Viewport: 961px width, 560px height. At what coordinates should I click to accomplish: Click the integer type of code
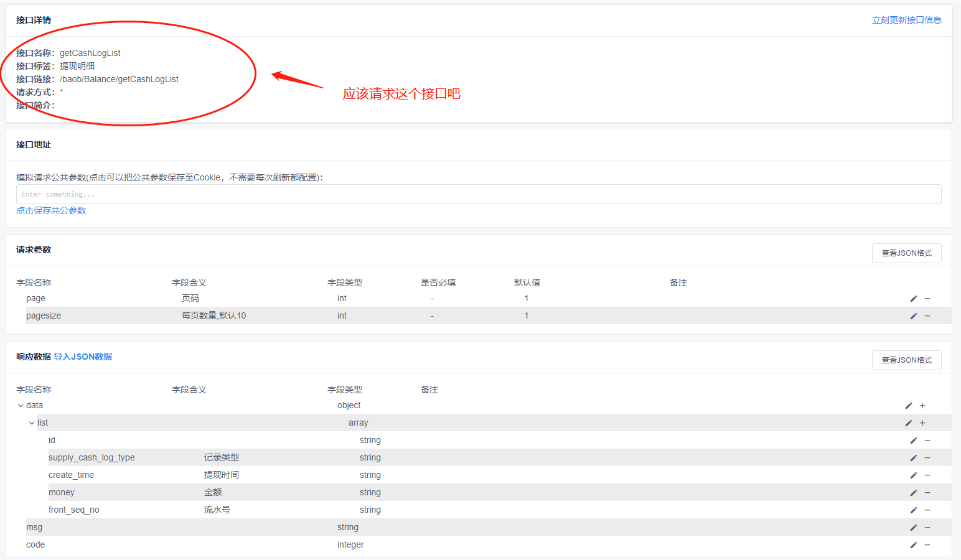click(x=350, y=544)
